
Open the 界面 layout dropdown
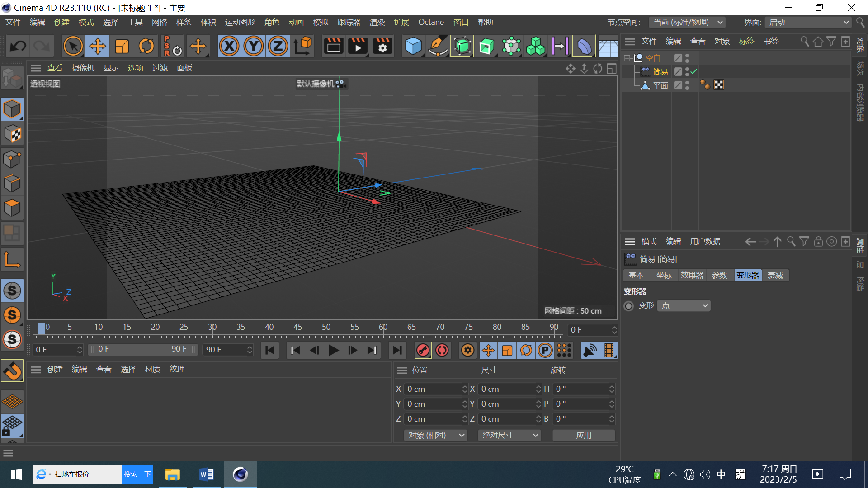click(x=808, y=22)
